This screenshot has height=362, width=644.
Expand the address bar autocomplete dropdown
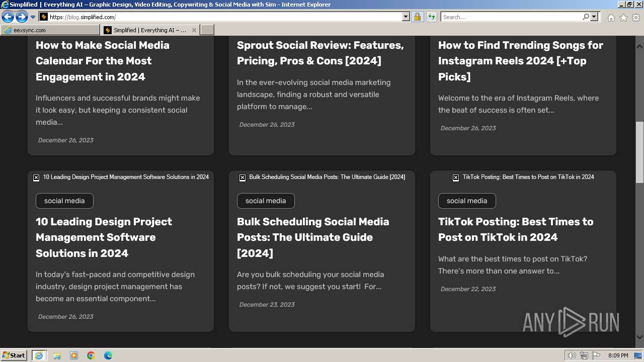406,17
